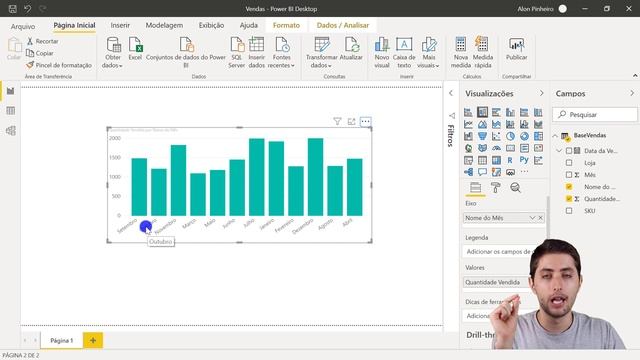The height and width of the screenshot is (360, 640).
Task: Open the Format paint roller pane
Action: tap(496, 188)
